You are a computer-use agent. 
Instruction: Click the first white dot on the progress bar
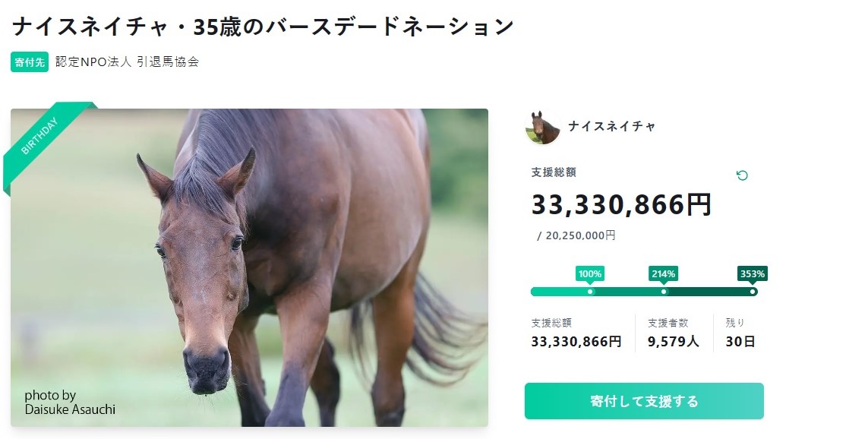click(x=590, y=292)
